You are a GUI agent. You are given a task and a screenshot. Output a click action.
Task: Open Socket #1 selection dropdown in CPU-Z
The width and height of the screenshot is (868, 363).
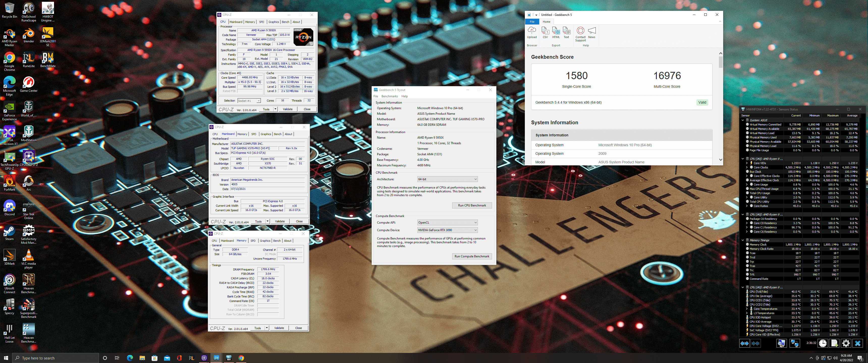pyautogui.click(x=249, y=101)
